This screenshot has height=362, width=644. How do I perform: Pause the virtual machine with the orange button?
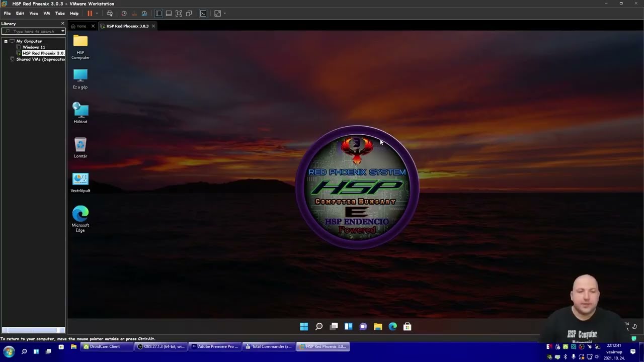point(90,14)
